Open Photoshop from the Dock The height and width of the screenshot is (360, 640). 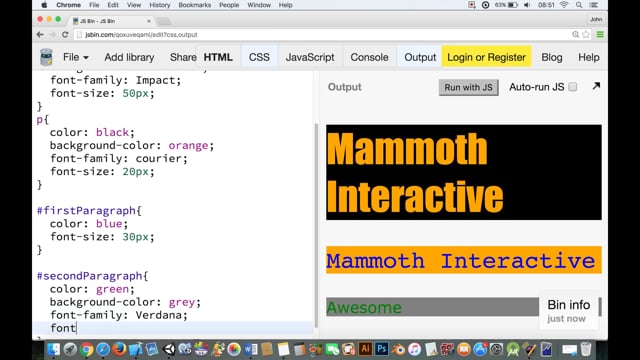(x=382, y=349)
